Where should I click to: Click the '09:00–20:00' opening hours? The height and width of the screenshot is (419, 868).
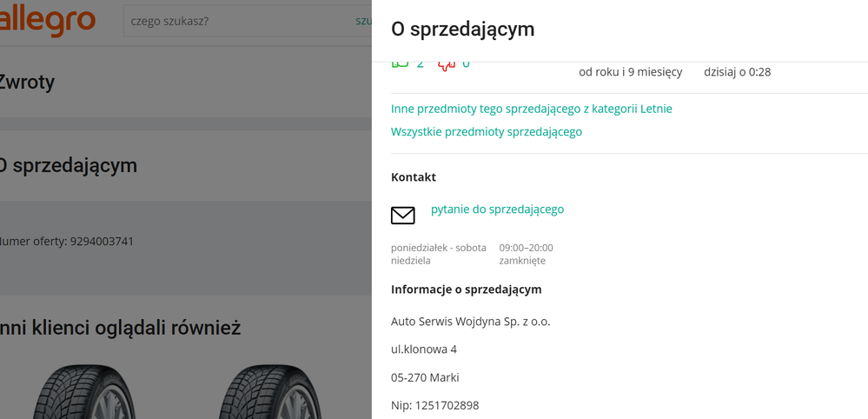[526, 248]
